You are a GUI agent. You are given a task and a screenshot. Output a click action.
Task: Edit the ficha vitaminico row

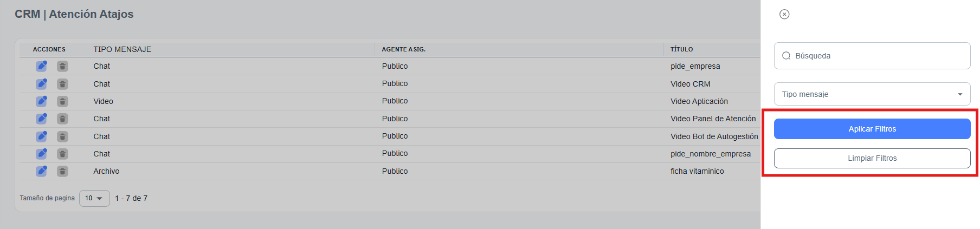[41, 171]
